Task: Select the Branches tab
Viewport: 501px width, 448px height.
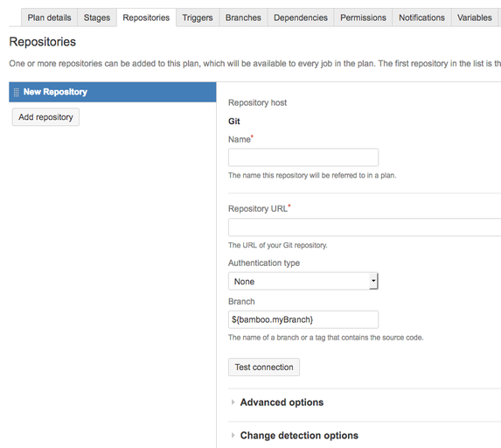Action: (x=243, y=17)
